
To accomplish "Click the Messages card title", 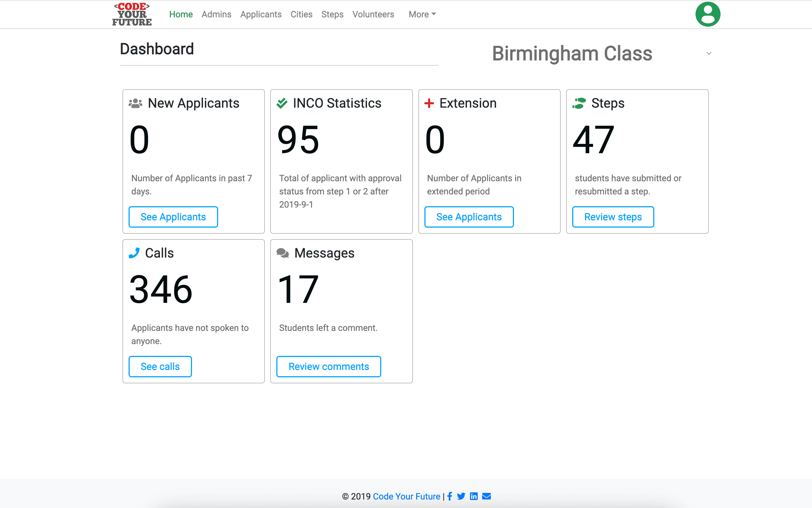I will (x=324, y=253).
